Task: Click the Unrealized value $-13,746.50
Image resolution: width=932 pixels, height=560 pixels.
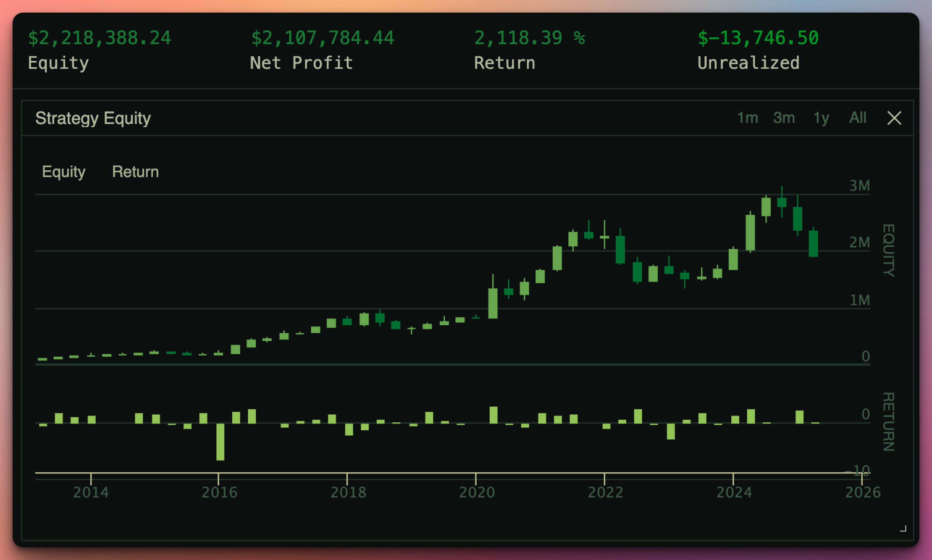Action: 758,38
